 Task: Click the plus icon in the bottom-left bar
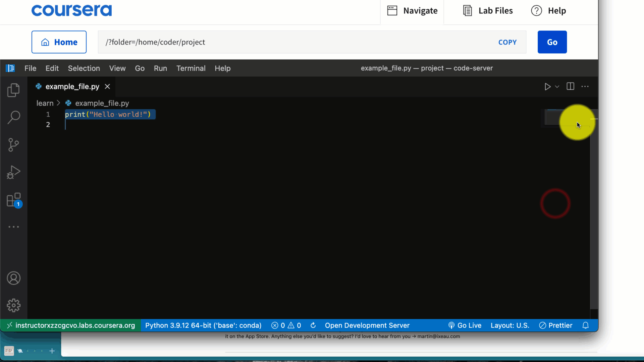click(52, 351)
